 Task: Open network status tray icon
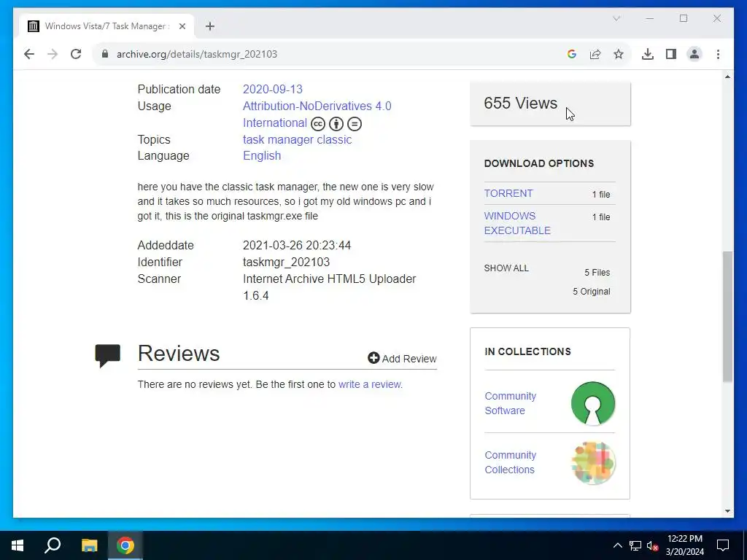[x=635, y=545]
